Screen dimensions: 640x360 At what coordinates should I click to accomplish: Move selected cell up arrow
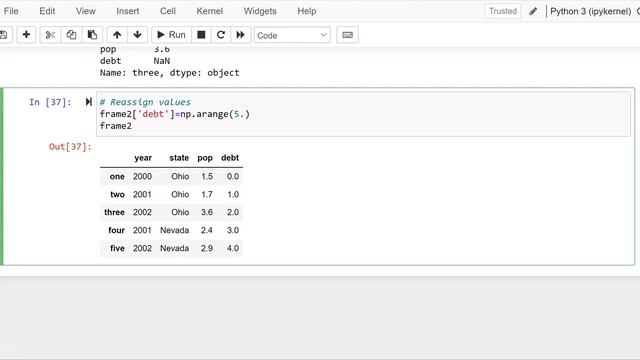(117, 35)
